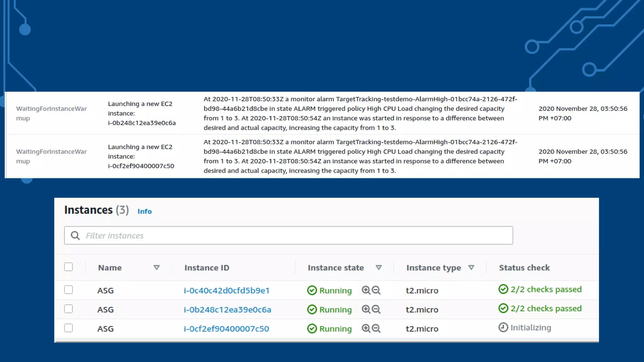Viewport: 644px width, 362px height.
Task: Click zoom-out filter icon for i-0cf2ef90400007c50 row
Action: (x=376, y=328)
